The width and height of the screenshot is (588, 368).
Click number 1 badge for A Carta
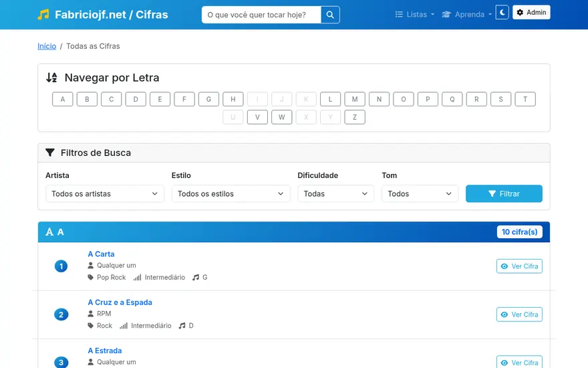61,266
